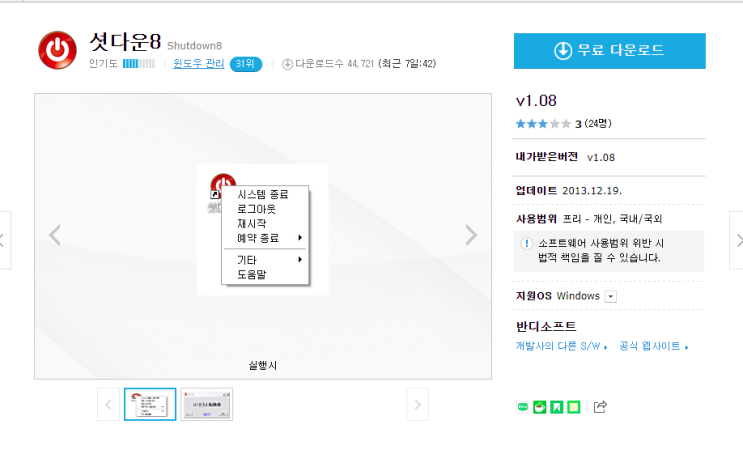Open the 윈도우 관리 category link

point(199,63)
